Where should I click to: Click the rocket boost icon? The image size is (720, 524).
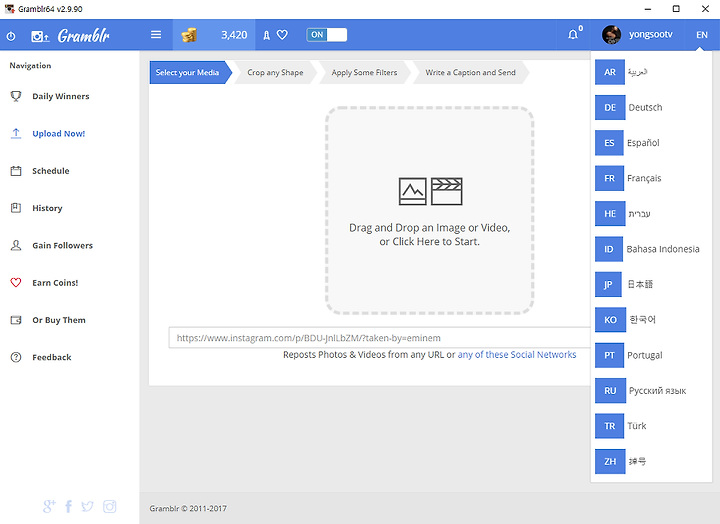266,35
